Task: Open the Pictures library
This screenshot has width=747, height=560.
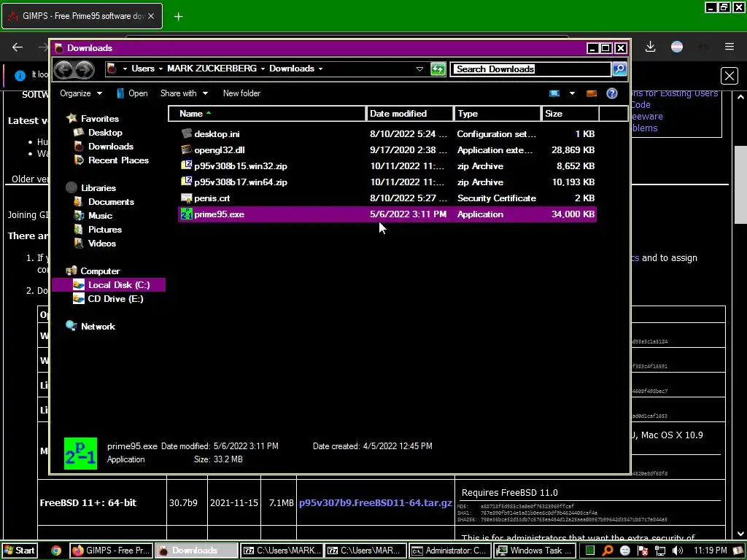Action: 105,230
